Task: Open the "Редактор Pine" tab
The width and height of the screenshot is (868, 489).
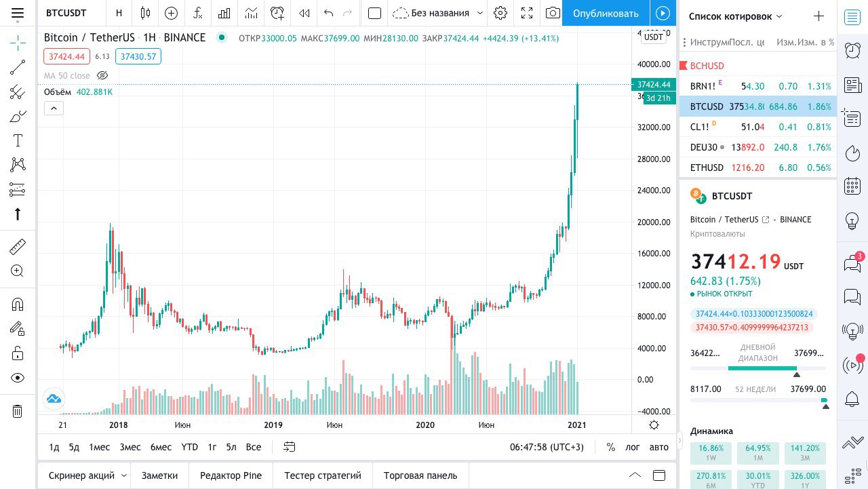Action: click(231, 475)
